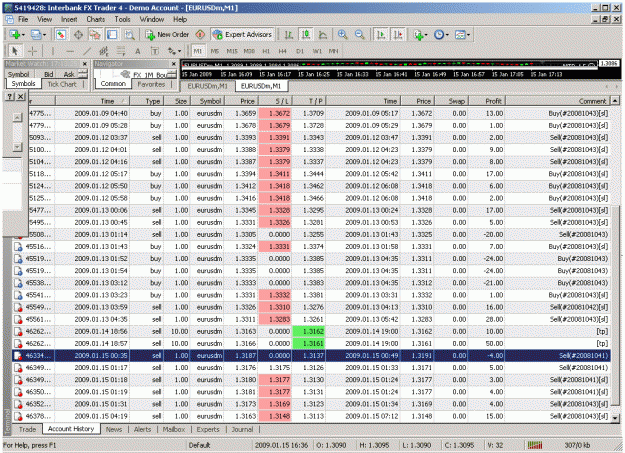Draw an equidistant channel
625x453 pixels.
(x=104, y=51)
